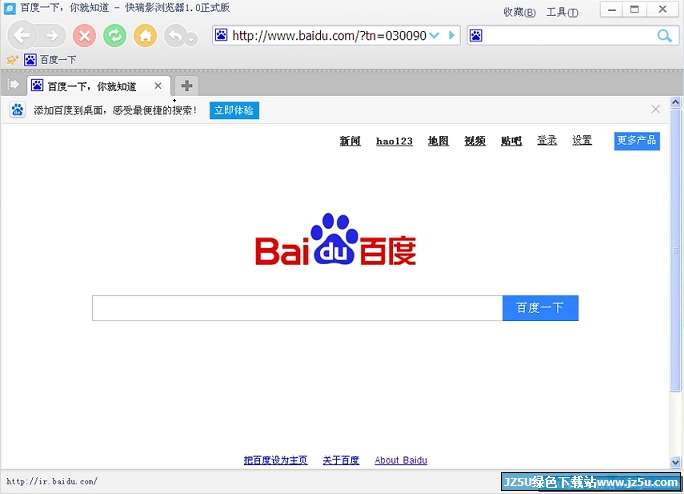
Task: Minimize the browser window
Action: [612, 10]
